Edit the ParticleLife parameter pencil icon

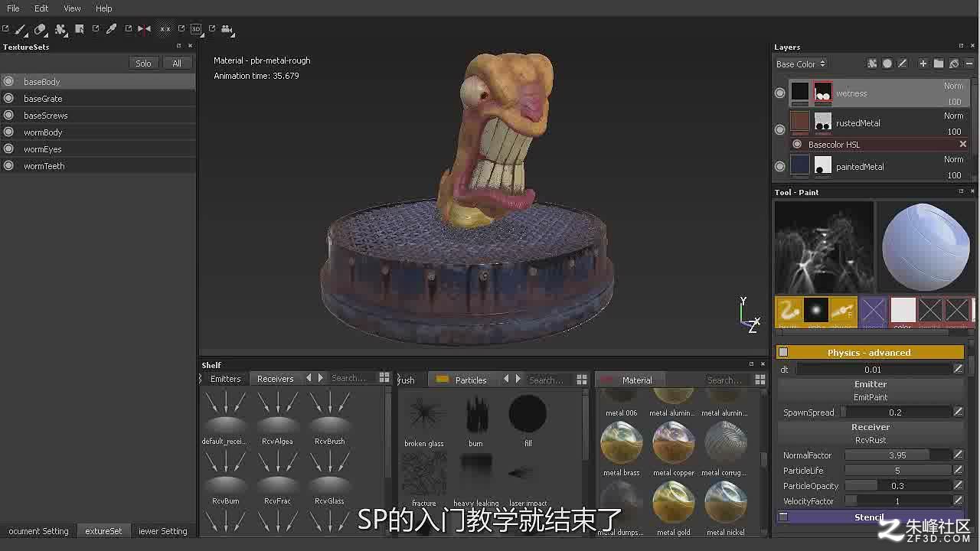958,470
